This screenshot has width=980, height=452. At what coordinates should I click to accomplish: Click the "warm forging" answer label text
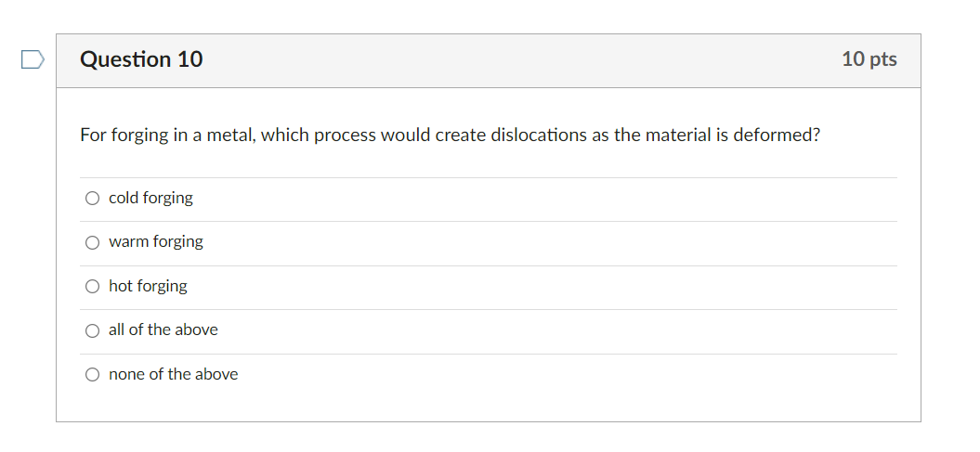(x=155, y=241)
